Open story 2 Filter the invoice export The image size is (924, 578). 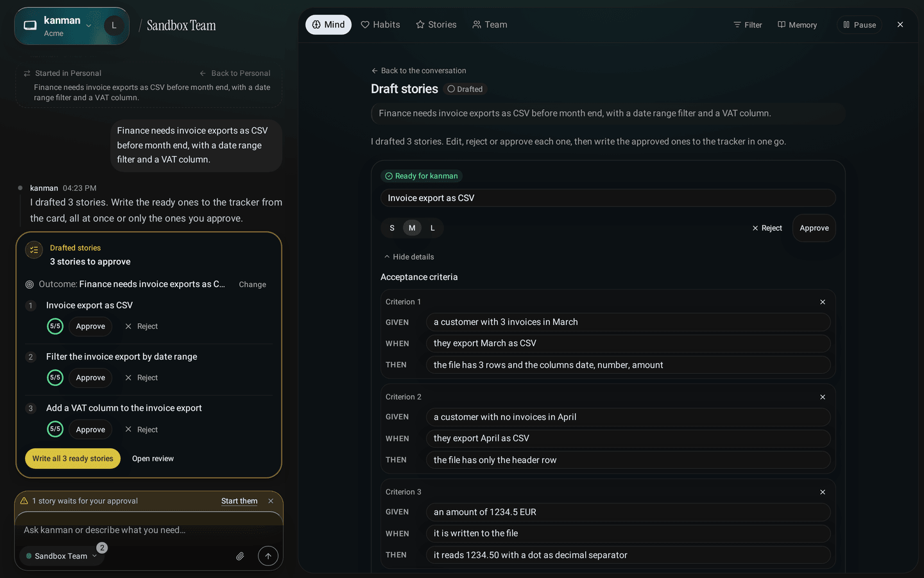point(122,356)
